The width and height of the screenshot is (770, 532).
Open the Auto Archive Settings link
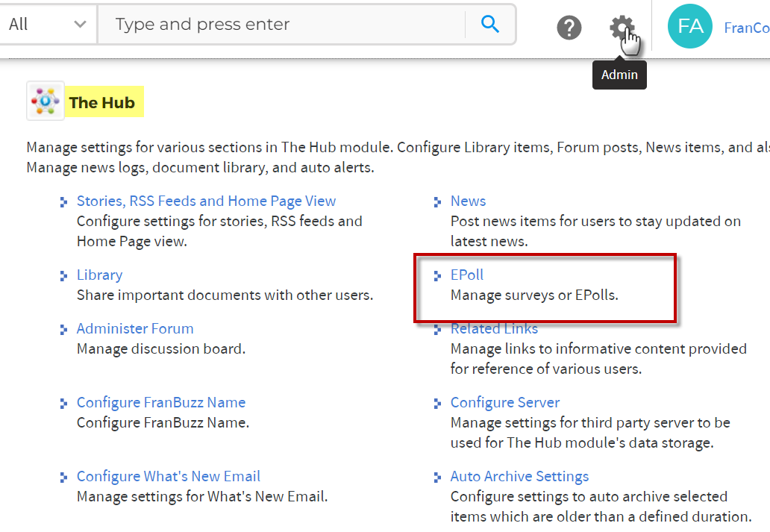point(519,476)
